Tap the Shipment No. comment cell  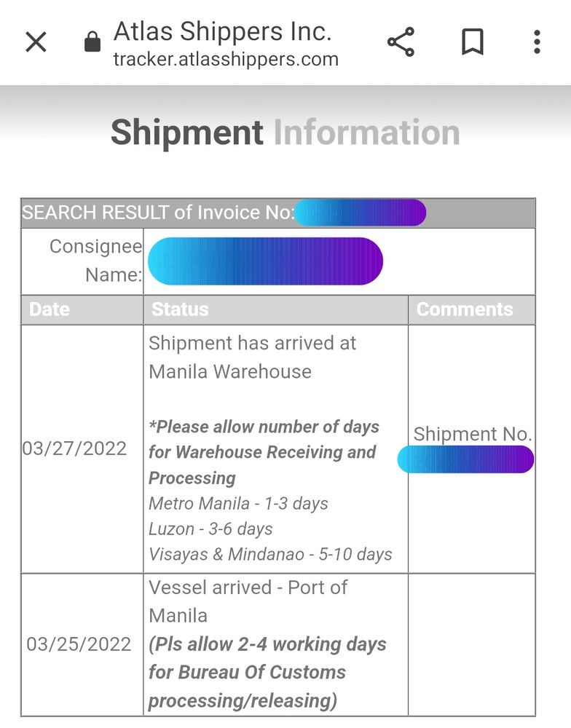[x=472, y=448]
